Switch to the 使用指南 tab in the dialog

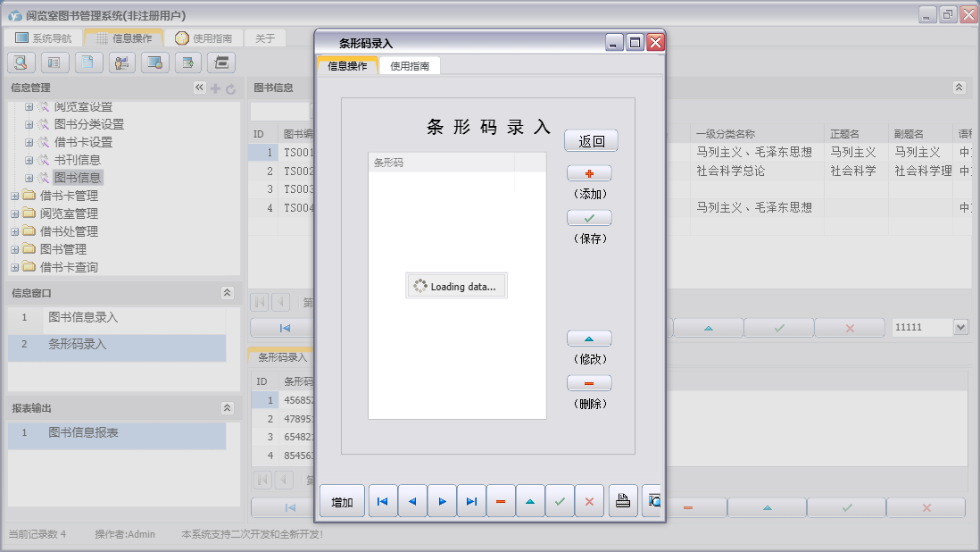[x=410, y=65]
